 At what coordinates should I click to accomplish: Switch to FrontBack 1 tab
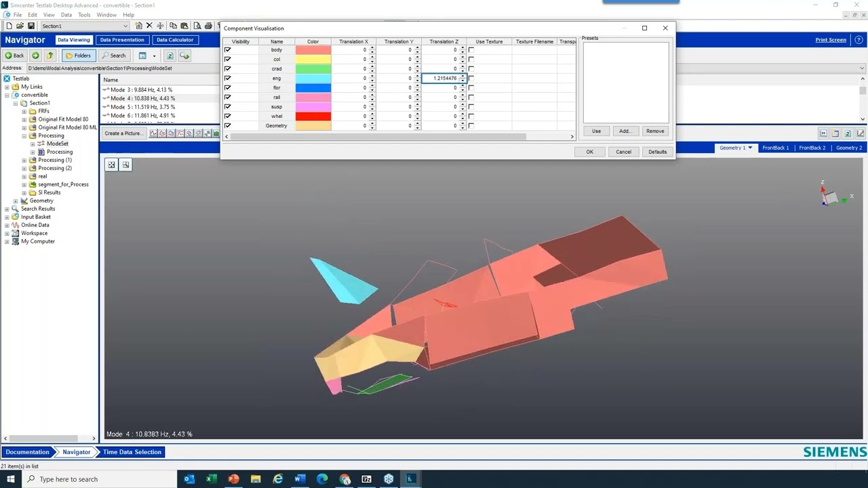coord(775,148)
